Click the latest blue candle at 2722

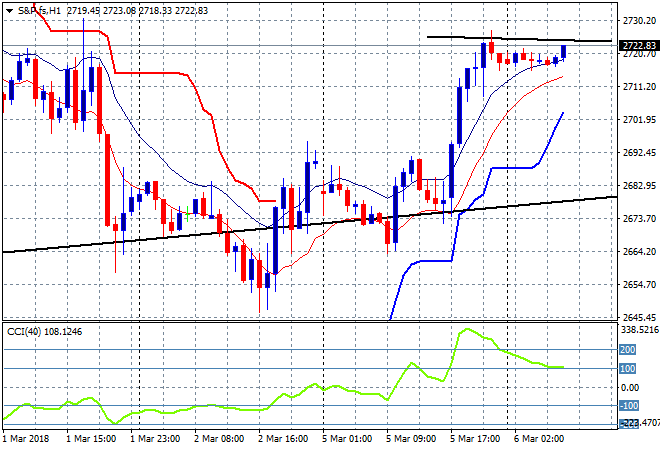563,52
